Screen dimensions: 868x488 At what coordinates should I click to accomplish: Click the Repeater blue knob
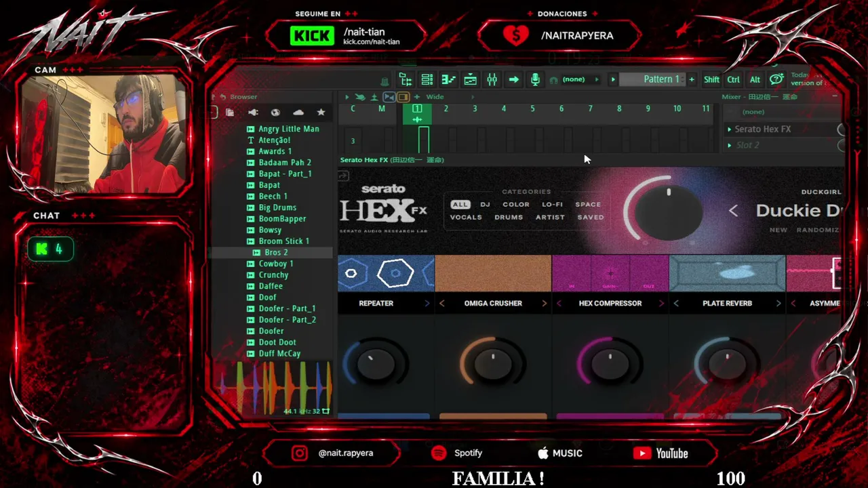point(375,365)
